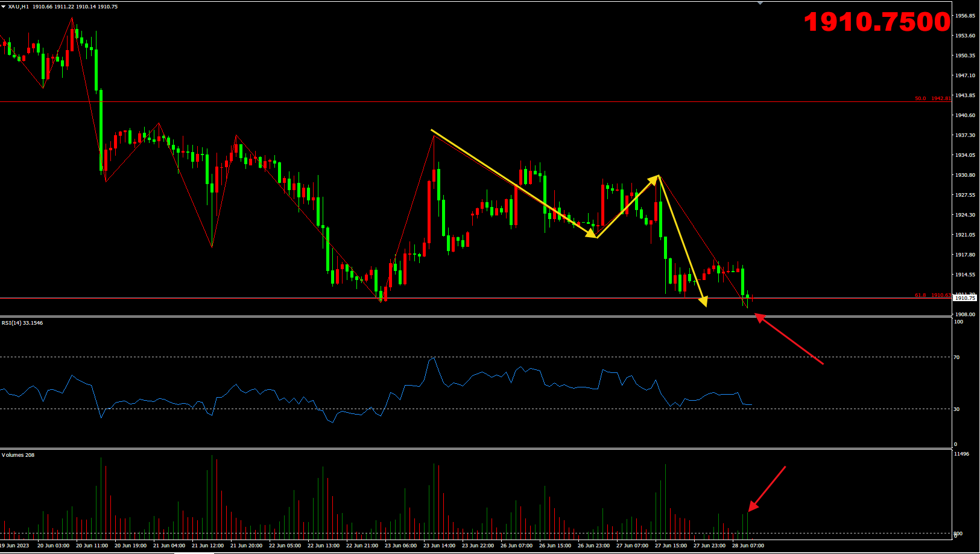Screen dimensions: 980x554
Task: Click price scale value 1908.00
Action: [965, 314]
